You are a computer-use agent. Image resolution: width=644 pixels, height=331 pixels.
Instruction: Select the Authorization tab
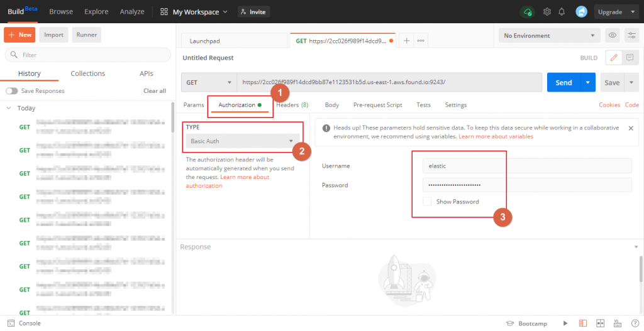point(240,105)
